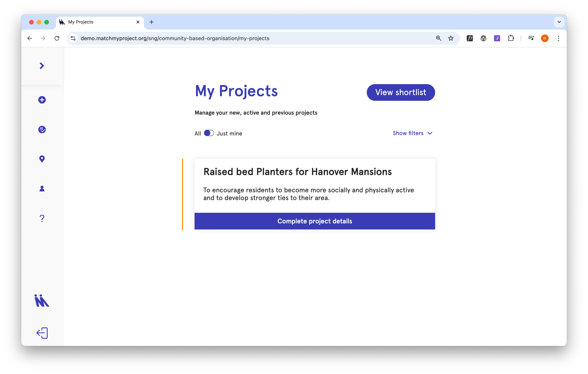Open the Chrome three-dot menu

pos(558,38)
